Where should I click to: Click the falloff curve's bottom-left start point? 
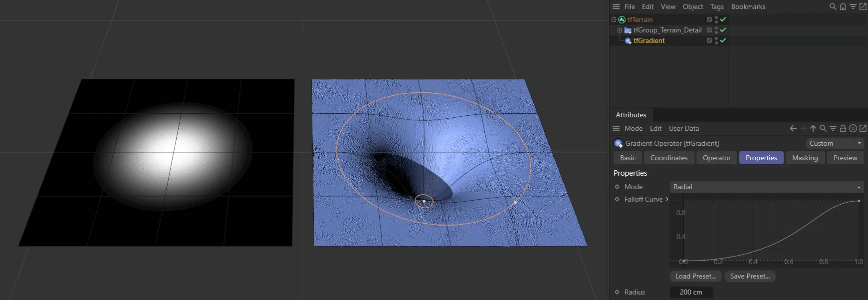(x=684, y=261)
